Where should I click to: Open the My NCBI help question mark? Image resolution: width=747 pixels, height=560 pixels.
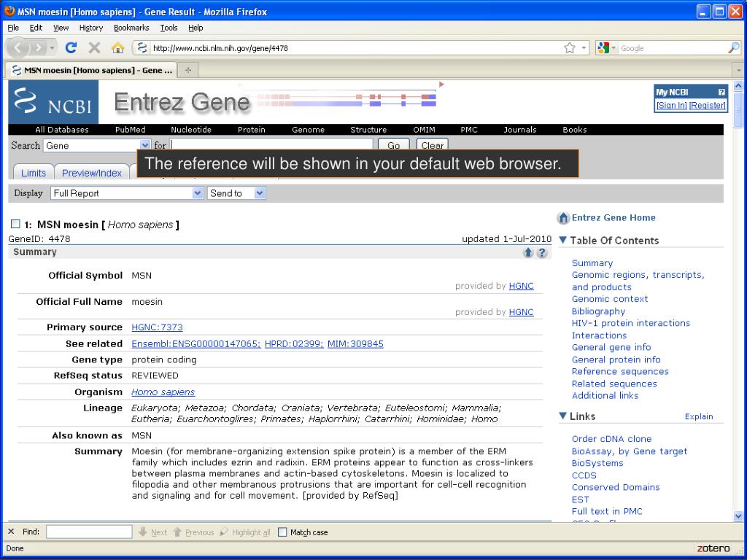pyautogui.click(x=721, y=93)
